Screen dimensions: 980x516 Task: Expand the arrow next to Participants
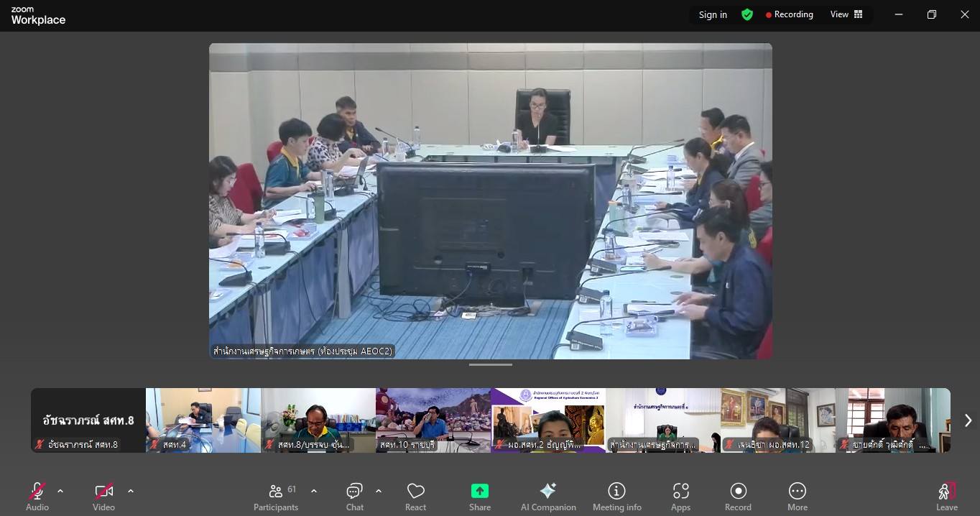314,491
